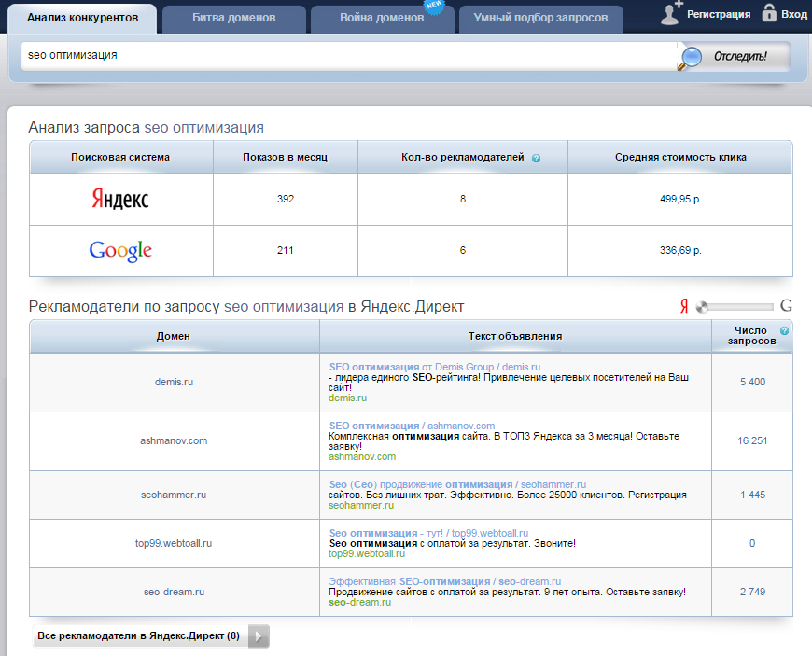Viewport: 812px width, 656px height.
Task: Switch to the Война доменов tab
Action: point(382,19)
